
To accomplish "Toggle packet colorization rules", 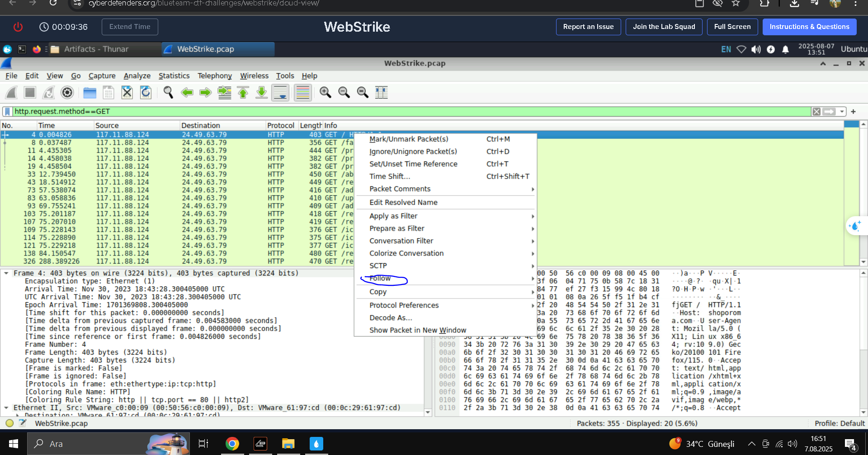I will tap(302, 93).
